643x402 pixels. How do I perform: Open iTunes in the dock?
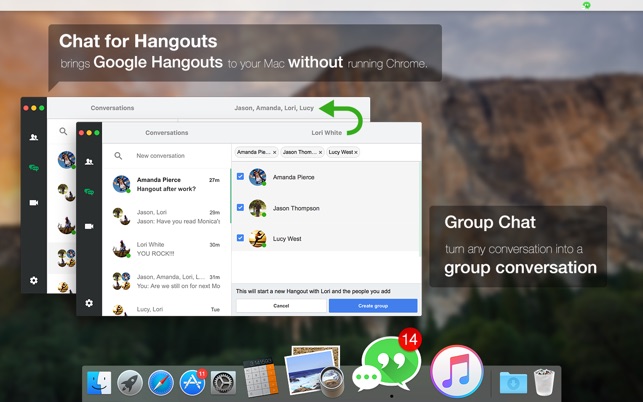[x=457, y=371]
